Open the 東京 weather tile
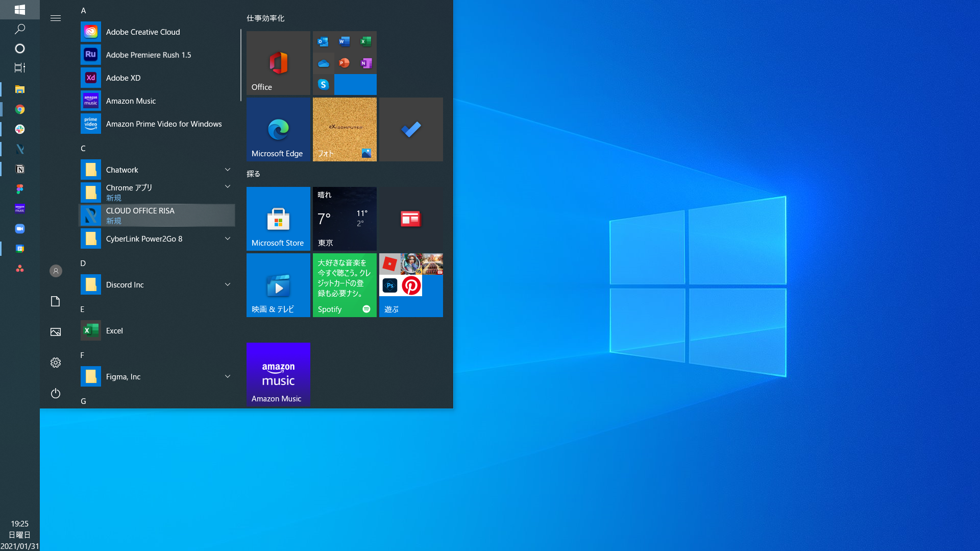Viewport: 980px width, 551px height. pos(345,219)
